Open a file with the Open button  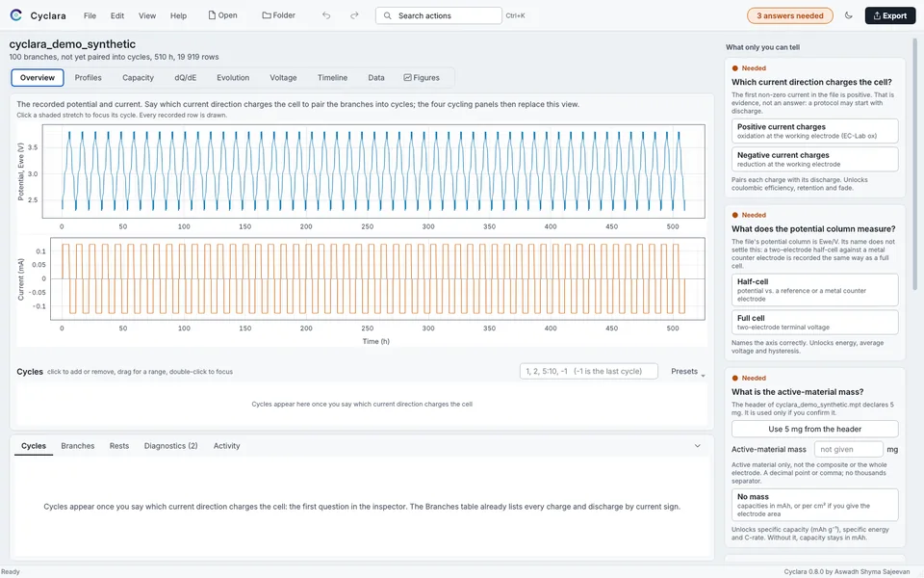click(x=222, y=15)
